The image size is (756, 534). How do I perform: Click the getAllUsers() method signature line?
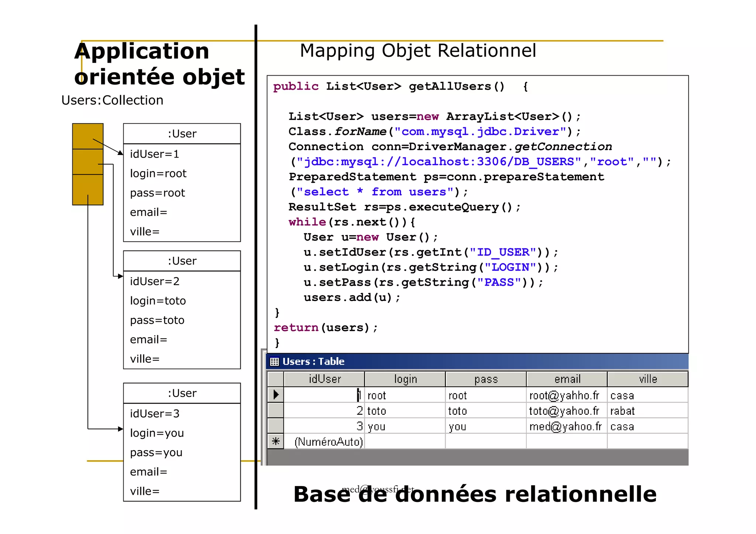tap(401, 86)
